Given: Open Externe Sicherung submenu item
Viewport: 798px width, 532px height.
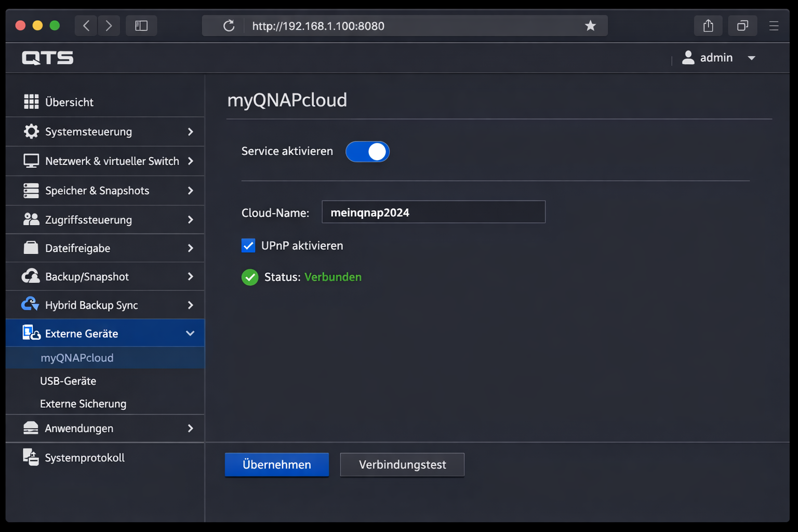Looking at the screenshot, I should tap(105, 404).
